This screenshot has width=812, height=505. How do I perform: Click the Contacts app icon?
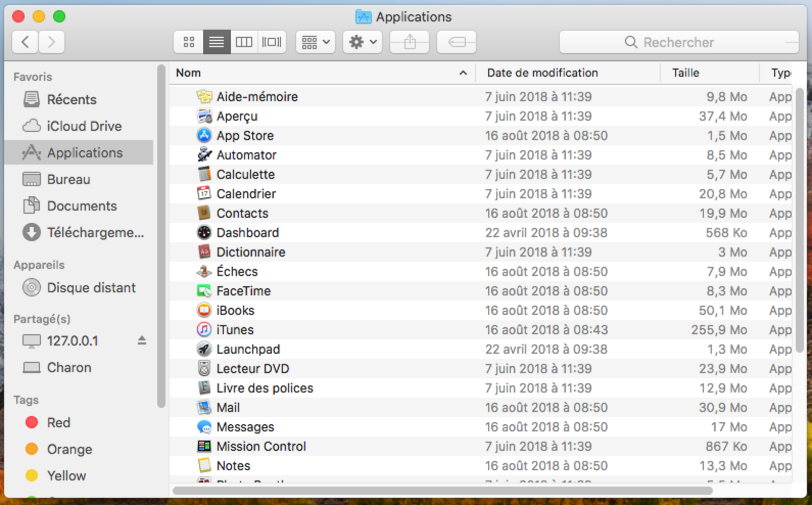coord(204,213)
